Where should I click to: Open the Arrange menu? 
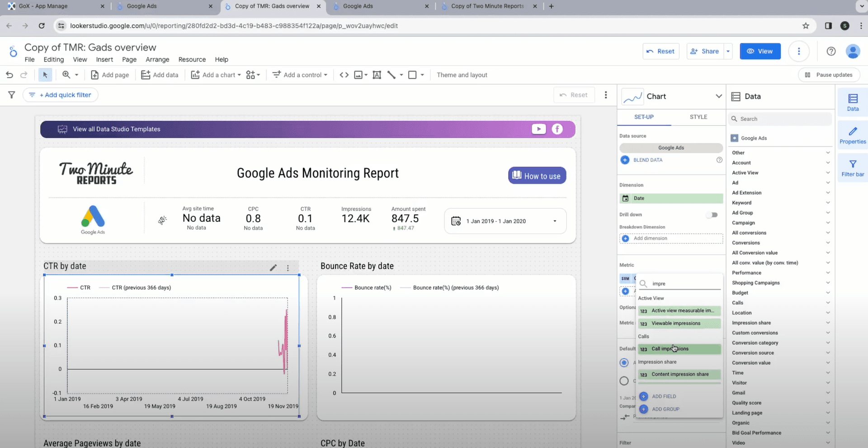point(157,59)
